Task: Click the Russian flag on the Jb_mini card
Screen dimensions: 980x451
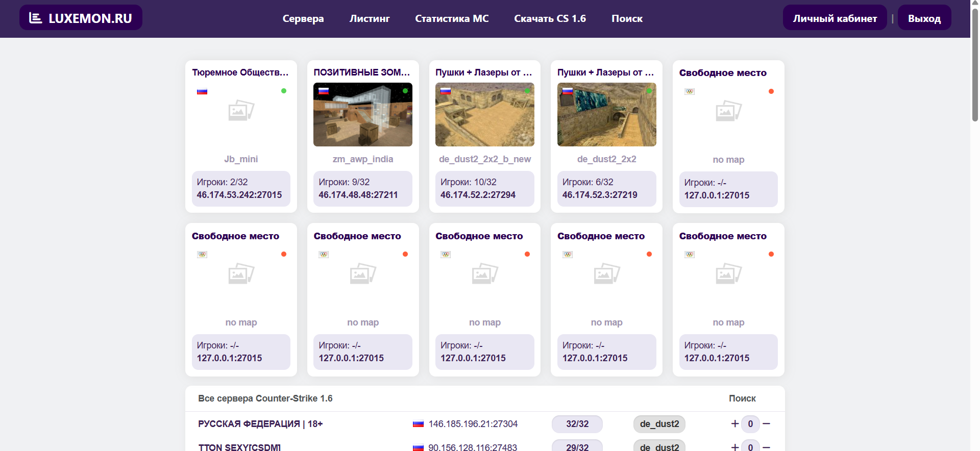Action: [x=202, y=91]
